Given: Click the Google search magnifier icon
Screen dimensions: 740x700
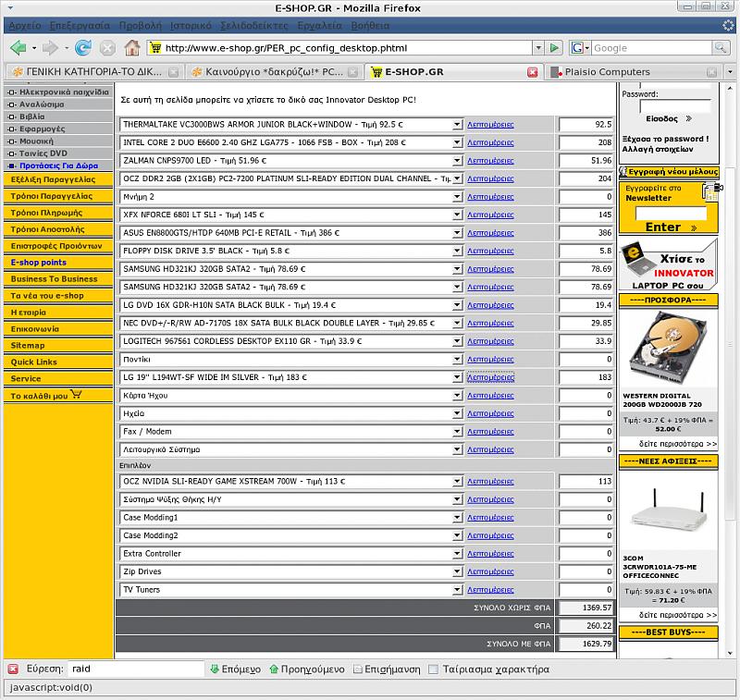Looking at the screenshot, I should [x=721, y=48].
